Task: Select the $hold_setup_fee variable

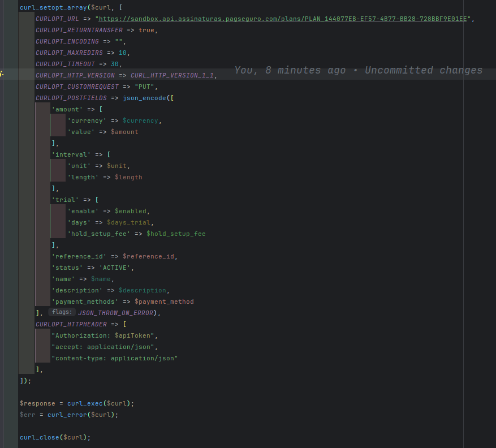Action: 176,234
